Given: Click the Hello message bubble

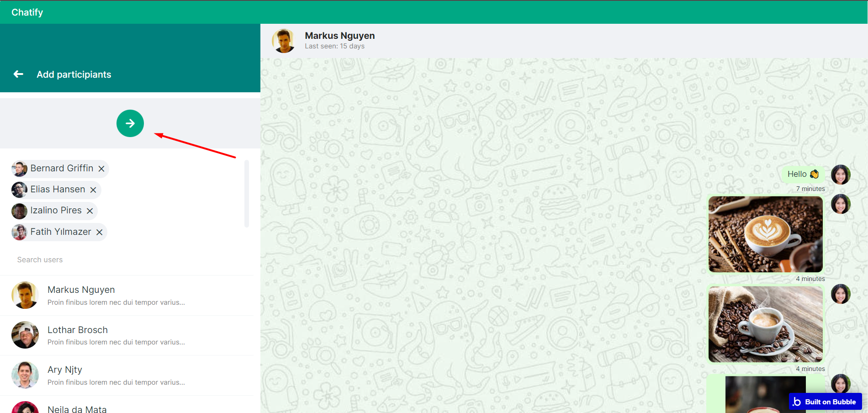Looking at the screenshot, I should tap(803, 174).
